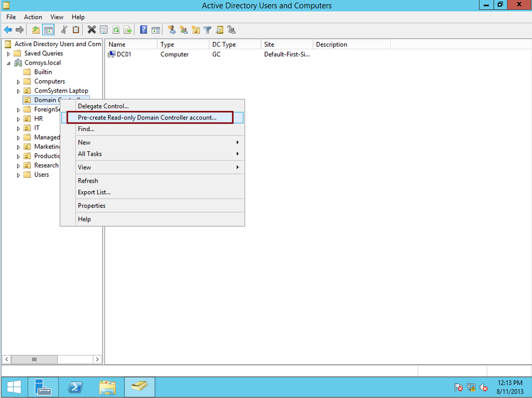Sort by the Type column header
The image size is (532, 398).
tap(183, 44)
